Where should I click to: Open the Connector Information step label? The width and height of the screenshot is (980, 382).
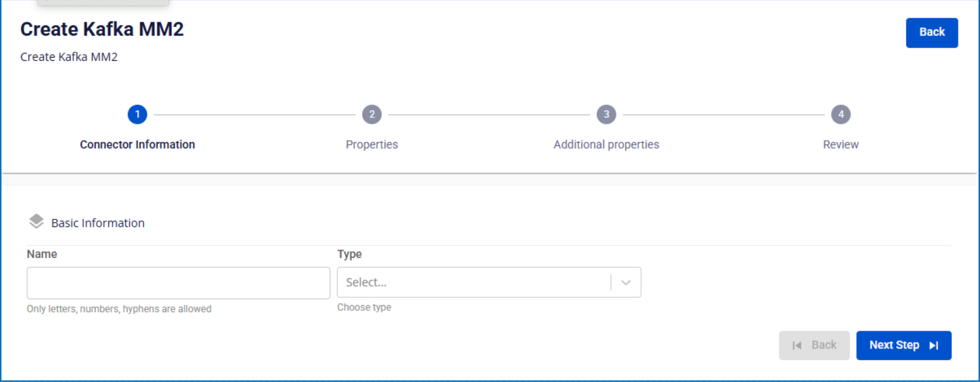click(137, 145)
